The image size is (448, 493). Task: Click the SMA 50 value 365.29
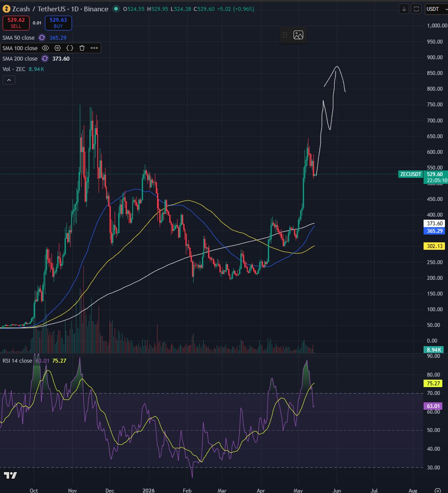pyautogui.click(x=58, y=38)
